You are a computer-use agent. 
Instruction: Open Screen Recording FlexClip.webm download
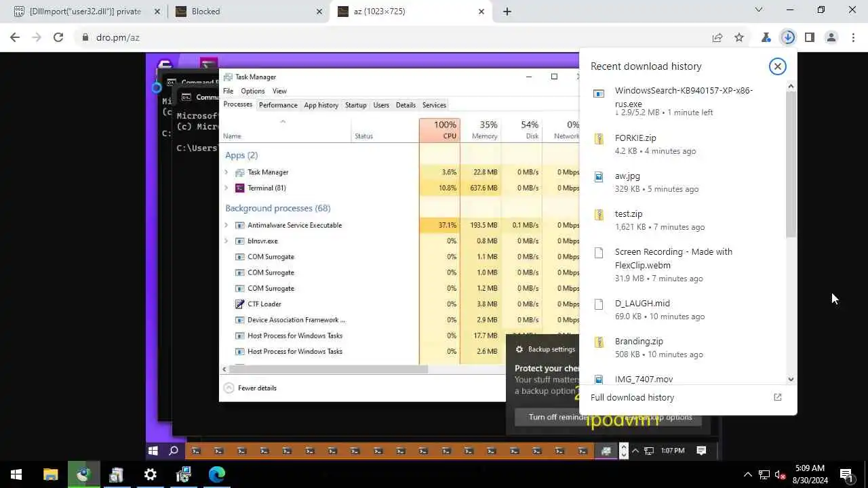pyautogui.click(x=685, y=264)
